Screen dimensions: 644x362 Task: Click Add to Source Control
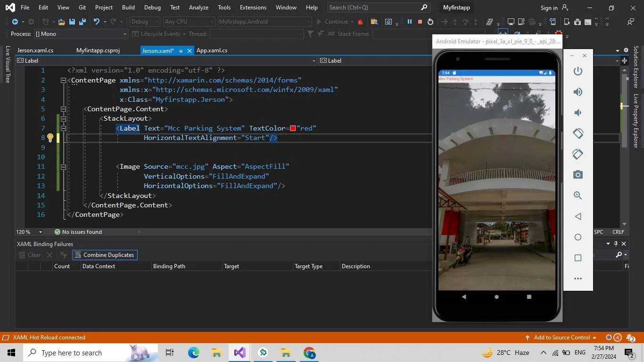[x=561, y=337]
